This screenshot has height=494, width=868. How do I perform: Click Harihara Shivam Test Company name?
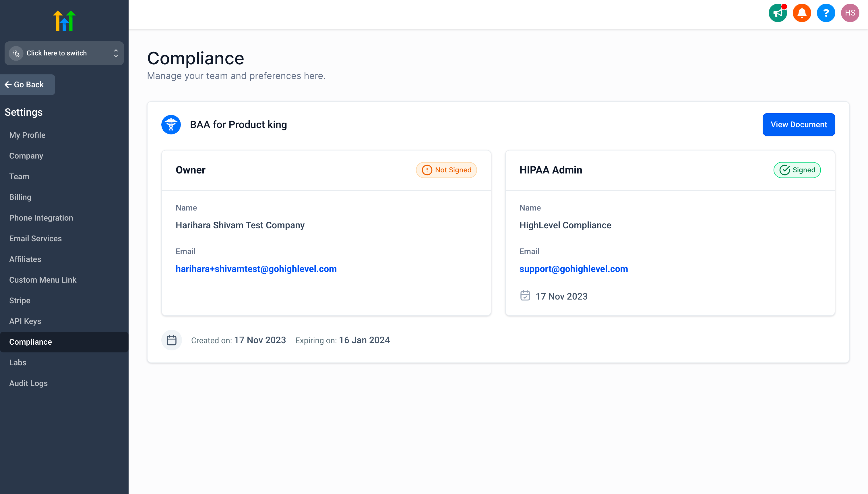coord(240,225)
